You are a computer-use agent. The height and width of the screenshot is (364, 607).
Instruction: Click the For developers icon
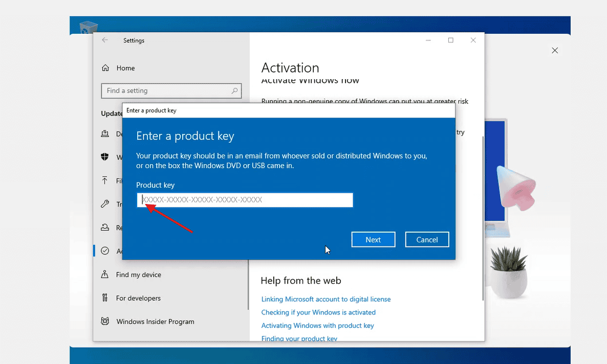pyautogui.click(x=105, y=298)
